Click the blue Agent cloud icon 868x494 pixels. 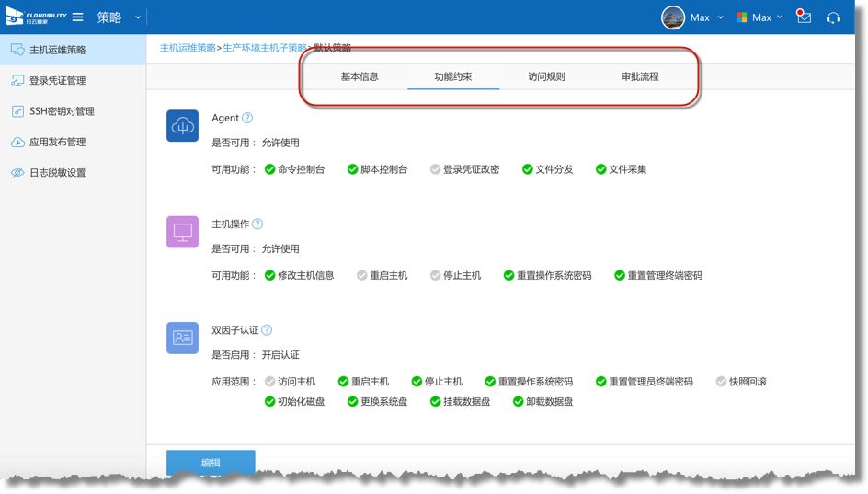pyautogui.click(x=182, y=126)
